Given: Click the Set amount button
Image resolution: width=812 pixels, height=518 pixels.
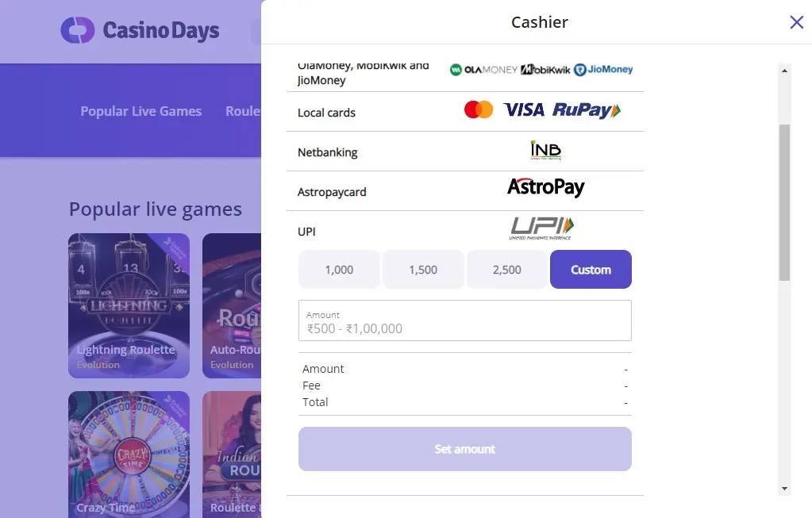Looking at the screenshot, I should click(x=465, y=449).
